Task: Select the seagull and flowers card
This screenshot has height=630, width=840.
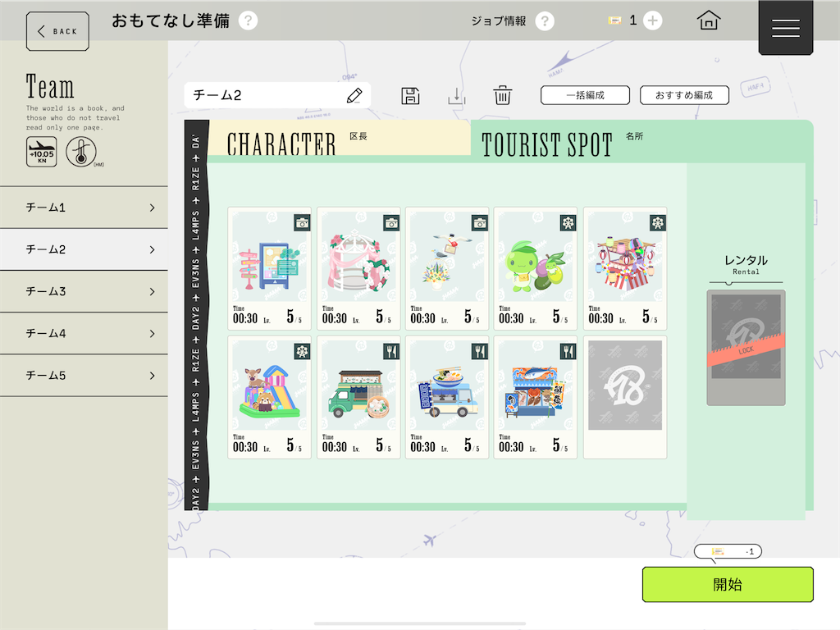Action: tap(447, 269)
